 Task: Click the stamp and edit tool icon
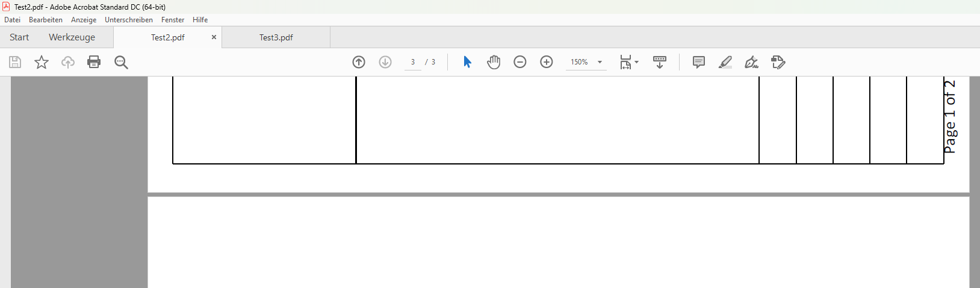(778, 62)
